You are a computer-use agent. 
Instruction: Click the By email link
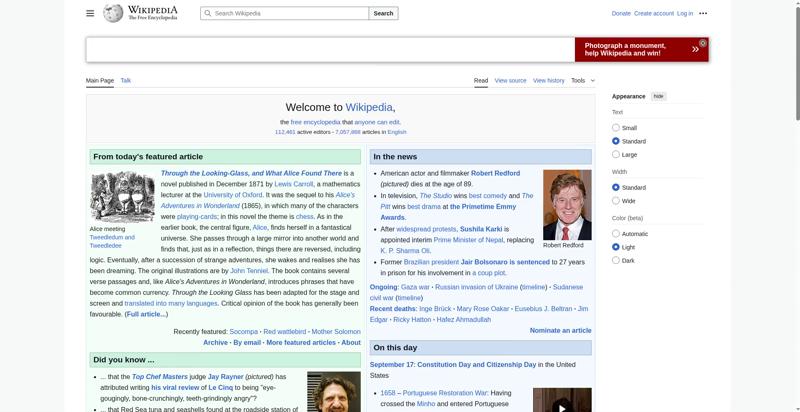247,343
